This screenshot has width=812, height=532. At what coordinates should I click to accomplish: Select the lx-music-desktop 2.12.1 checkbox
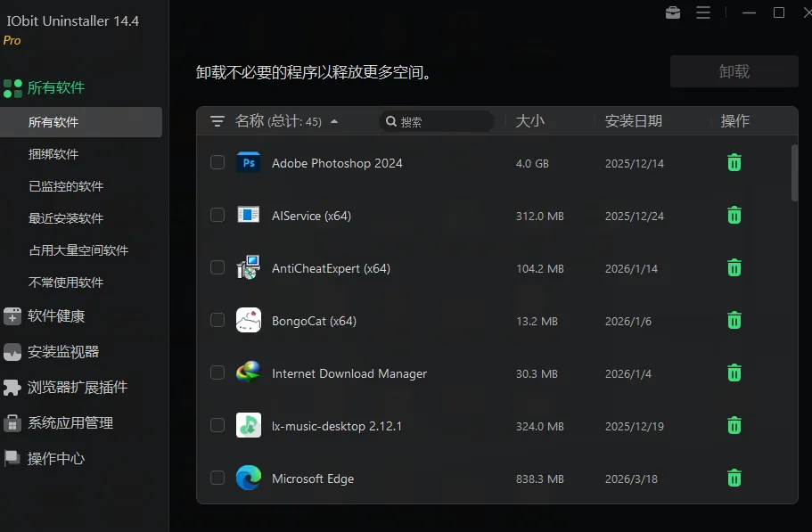[x=217, y=425]
